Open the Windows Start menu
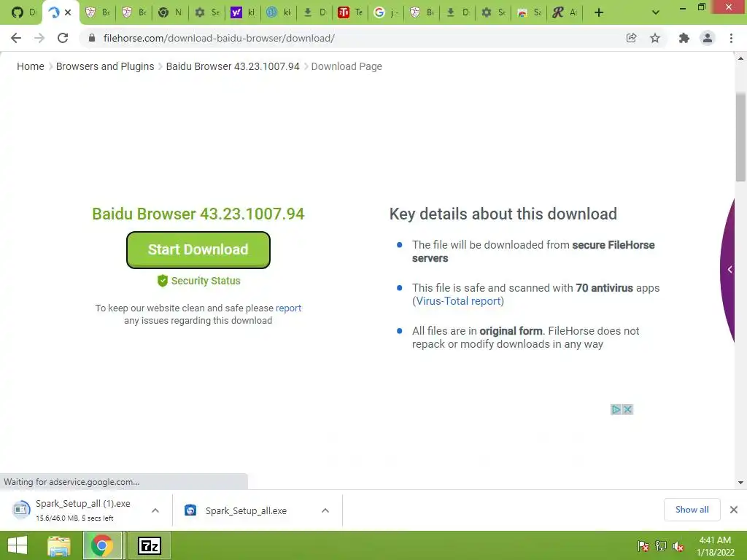Image resolution: width=747 pixels, height=560 pixels. (x=18, y=545)
